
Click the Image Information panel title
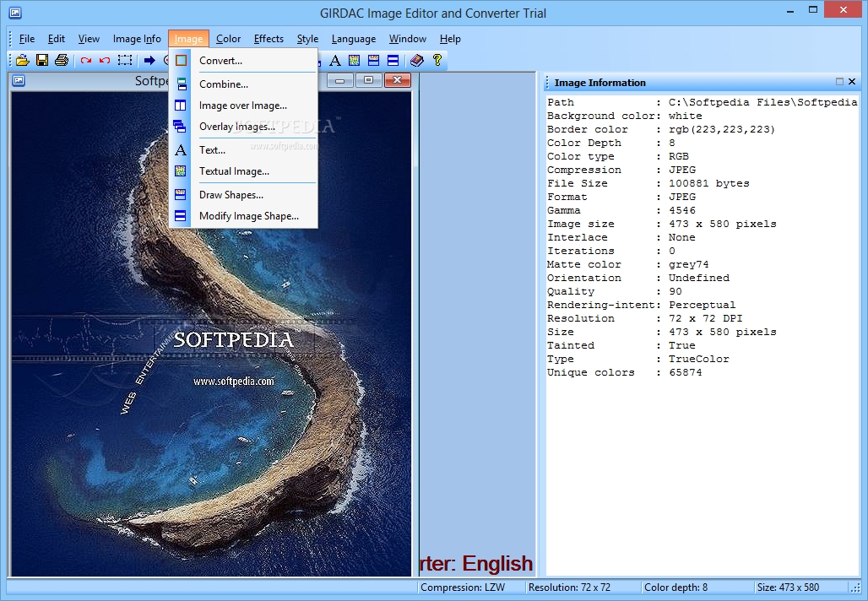pos(600,83)
